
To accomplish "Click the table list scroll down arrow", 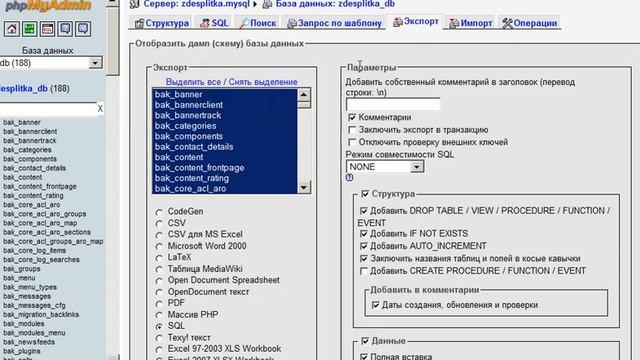I will pyautogui.click(x=304, y=187).
